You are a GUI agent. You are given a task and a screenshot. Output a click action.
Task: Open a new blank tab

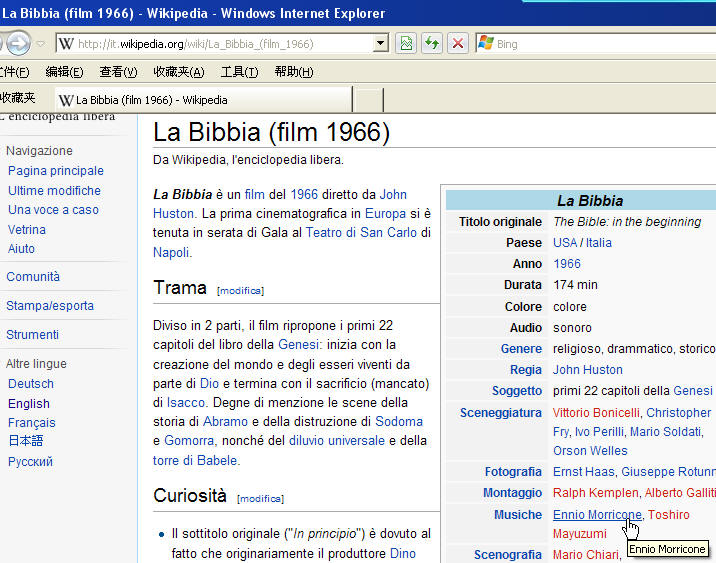point(369,100)
